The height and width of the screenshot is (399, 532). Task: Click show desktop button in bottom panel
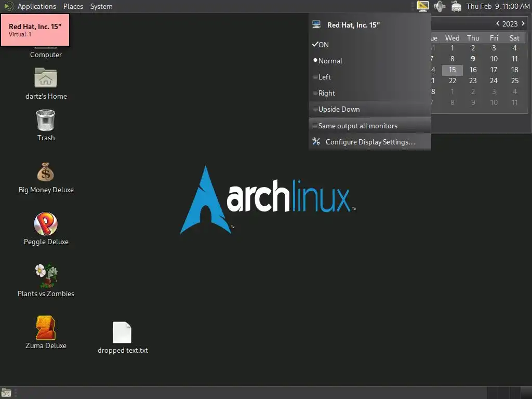[6, 393]
